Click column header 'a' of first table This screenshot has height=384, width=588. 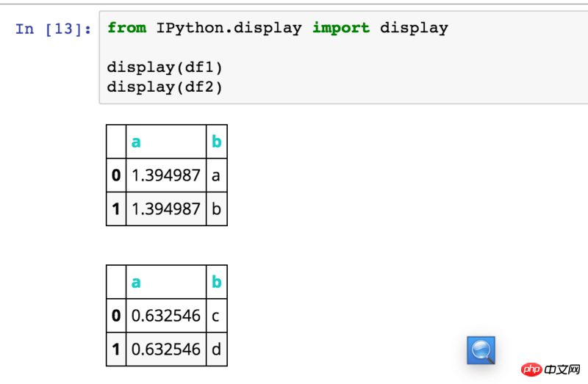(x=136, y=142)
